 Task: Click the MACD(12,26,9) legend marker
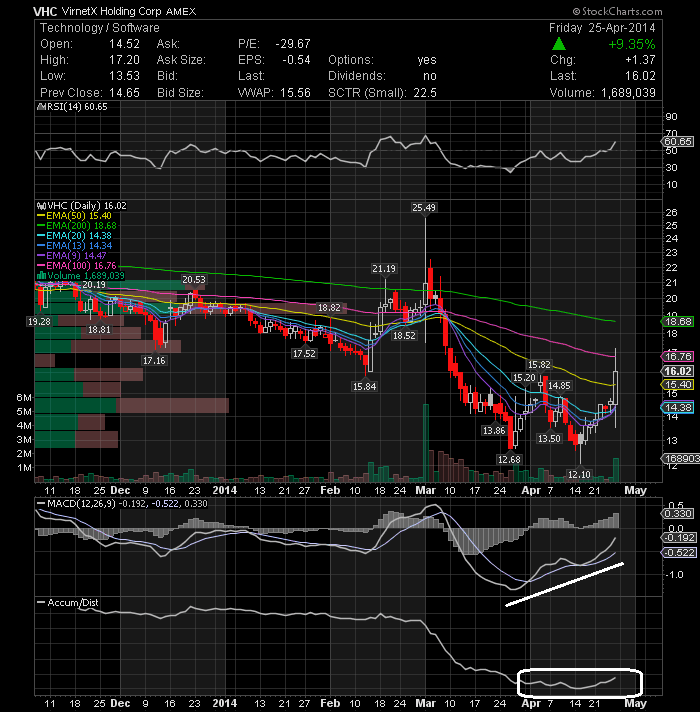[x=40, y=504]
